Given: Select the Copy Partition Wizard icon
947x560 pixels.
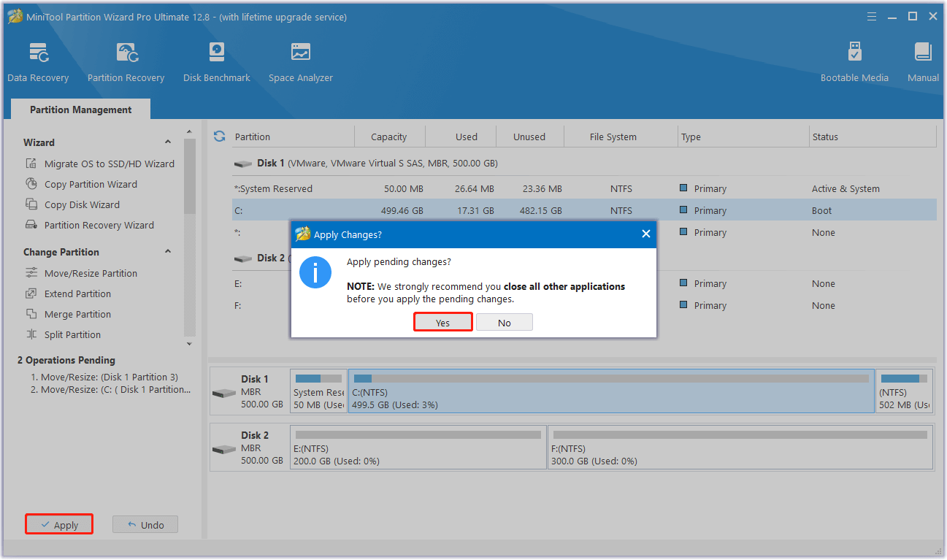Looking at the screenshot, I should click(x=31, y=184).
